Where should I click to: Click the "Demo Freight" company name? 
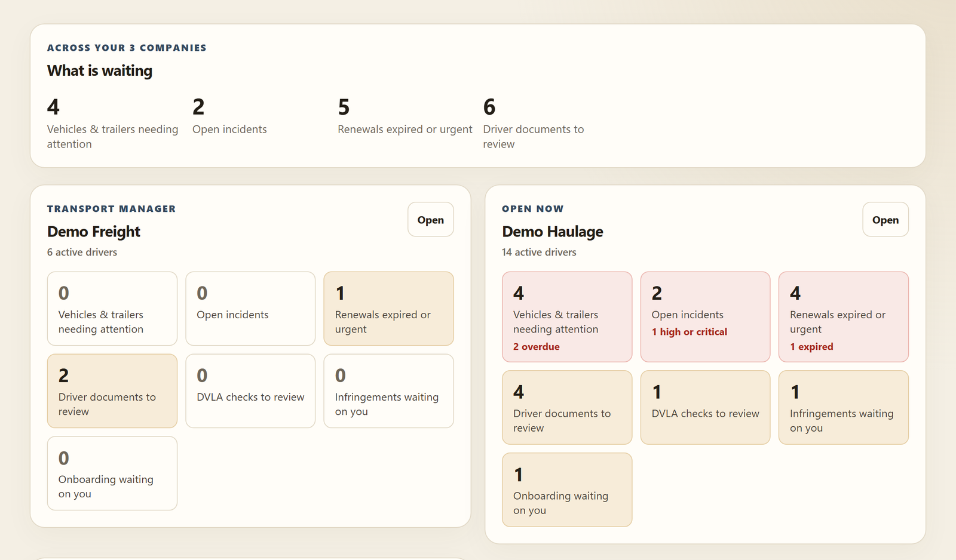pos(94,232)
